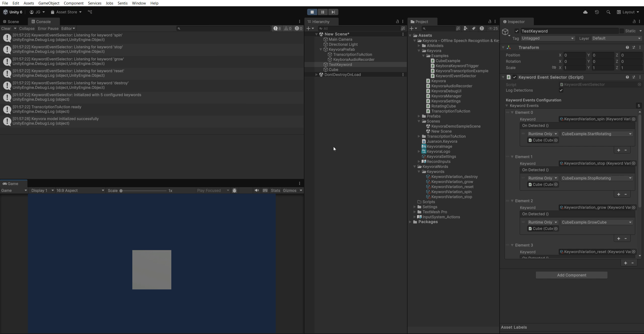The image size is (644, 334).
Task: Click the Game view keyboard shortcuts icon
Action: coord(265,191)
